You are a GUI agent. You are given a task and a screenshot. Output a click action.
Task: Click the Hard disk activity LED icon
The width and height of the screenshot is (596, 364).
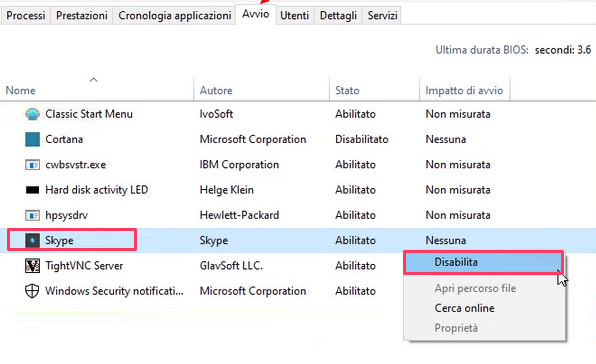click(32, 190)
